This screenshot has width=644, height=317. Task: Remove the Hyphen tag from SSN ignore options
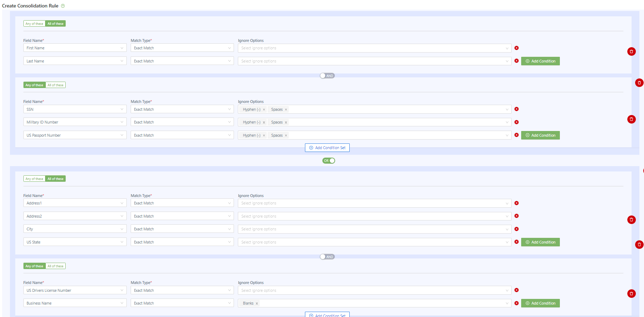pos(264,110)
